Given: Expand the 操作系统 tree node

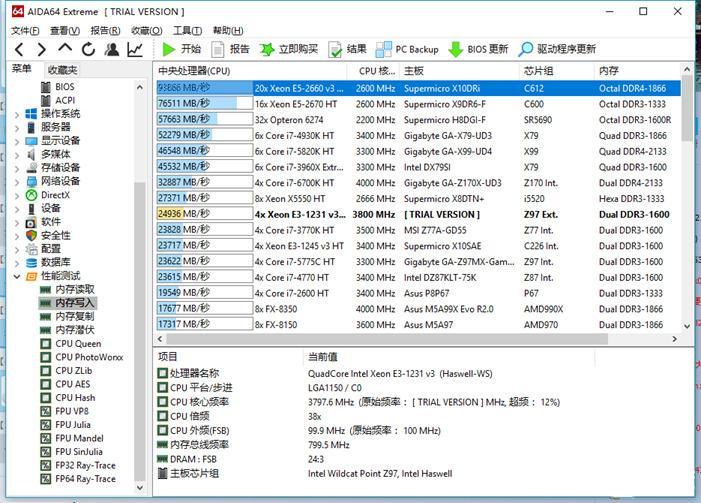Looking at the screenshot, I should (17, 114).
